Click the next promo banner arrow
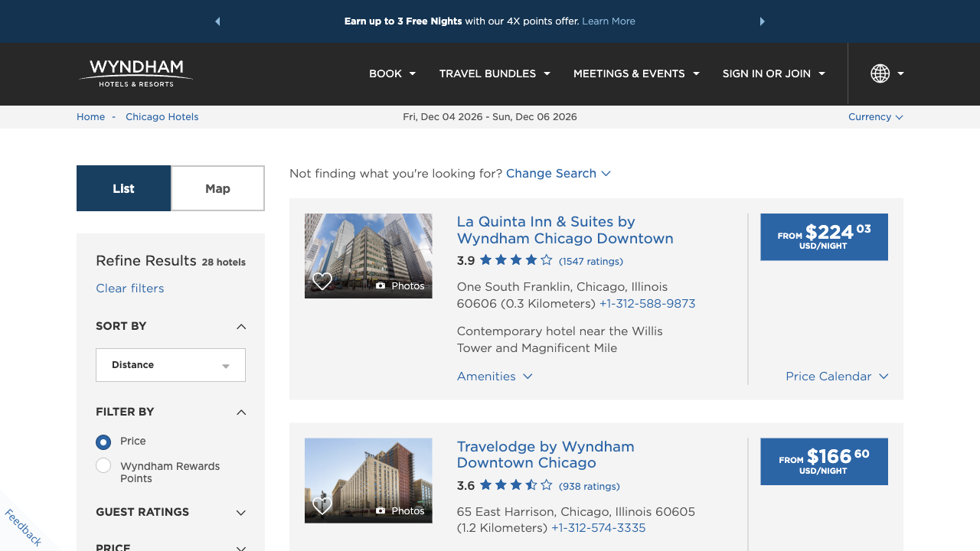 tap(762, 21)
